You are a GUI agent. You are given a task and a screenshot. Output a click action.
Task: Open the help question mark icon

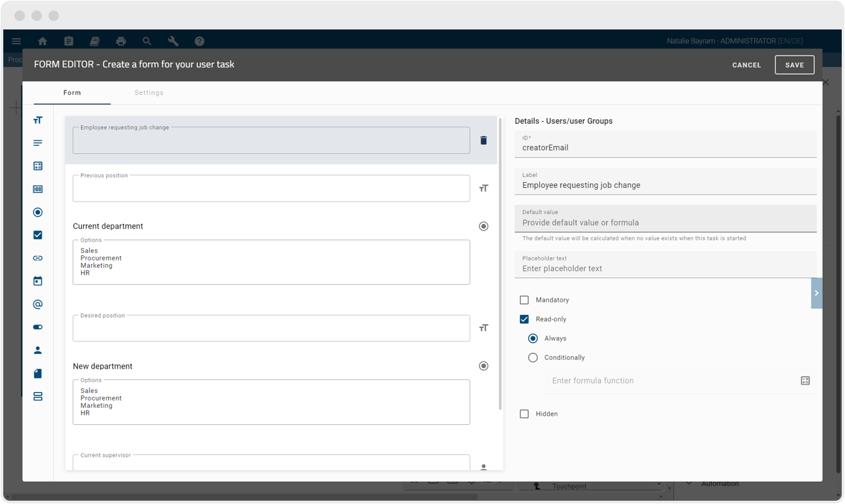(x=200, y=41)
